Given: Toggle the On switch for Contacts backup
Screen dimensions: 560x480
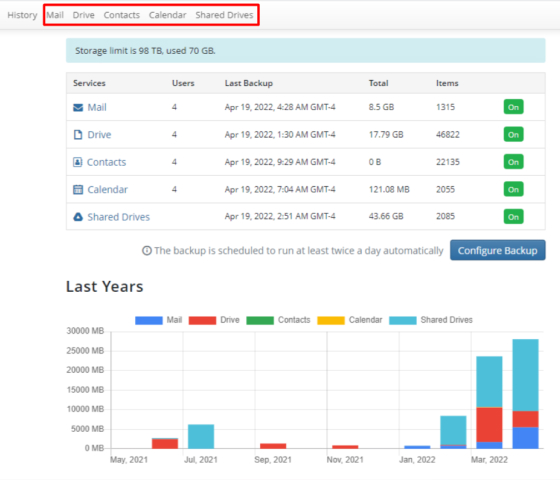Looking at the screenshot, I should click(514, 162).
